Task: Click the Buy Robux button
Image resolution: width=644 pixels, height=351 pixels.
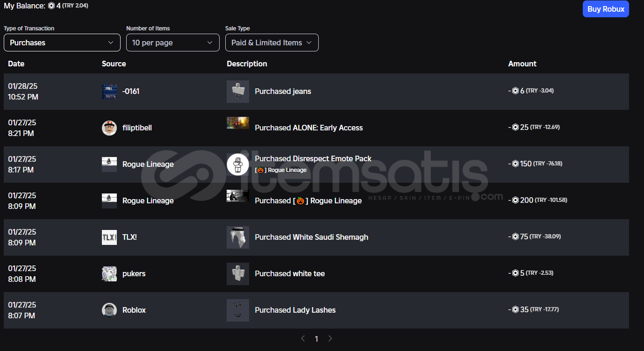Action: tap(605, 9)
